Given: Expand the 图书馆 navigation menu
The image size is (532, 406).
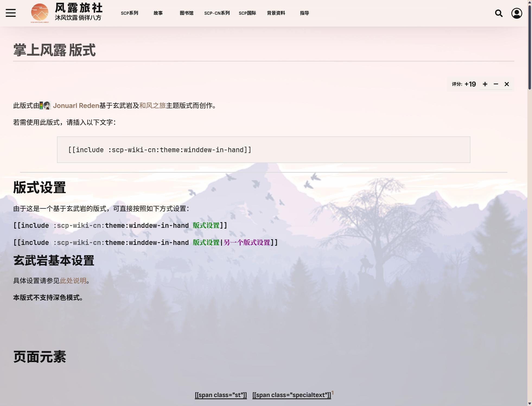Looking at the screenshot, I should click(186, 13).
